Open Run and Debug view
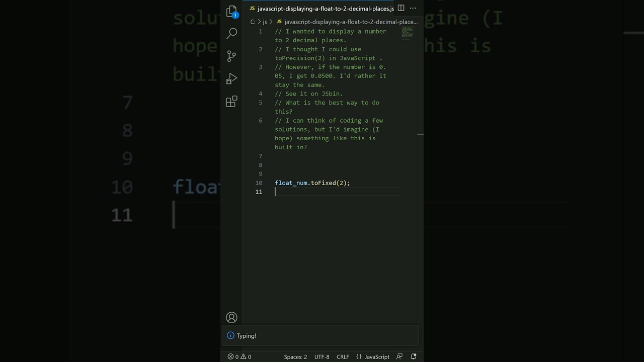This screenshot has height=362, width=644. (231, 79)
